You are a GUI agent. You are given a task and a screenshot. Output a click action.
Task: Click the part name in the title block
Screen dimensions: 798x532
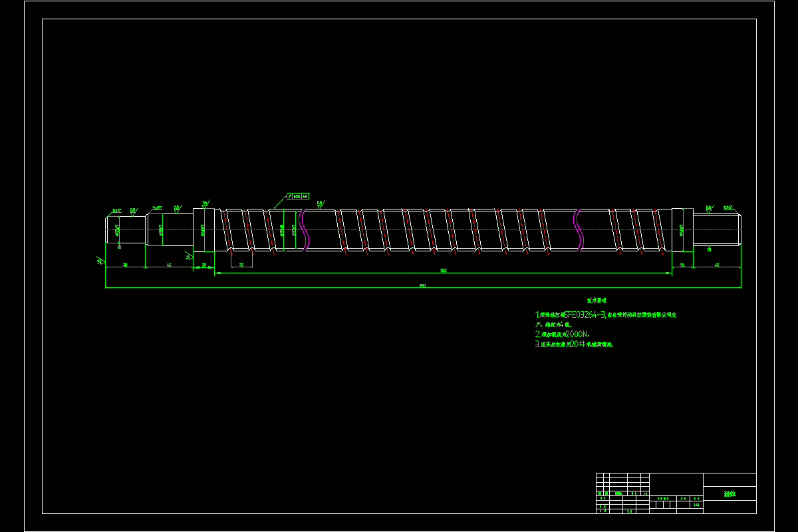click(730, 494)
